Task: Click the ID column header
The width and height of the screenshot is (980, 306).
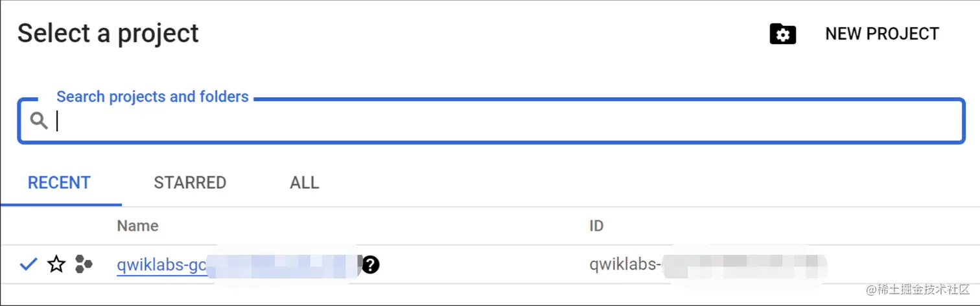Action: 596,226
